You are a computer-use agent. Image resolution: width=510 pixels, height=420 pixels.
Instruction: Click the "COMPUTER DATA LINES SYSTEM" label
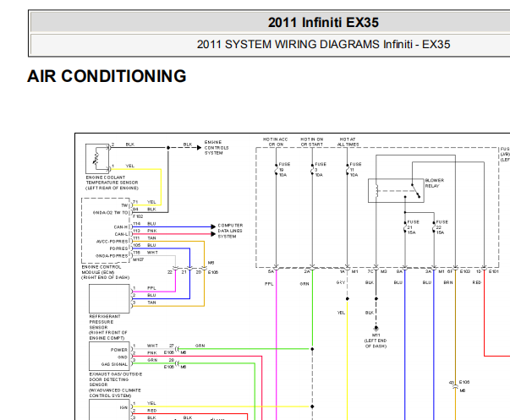tap(230, 231)
